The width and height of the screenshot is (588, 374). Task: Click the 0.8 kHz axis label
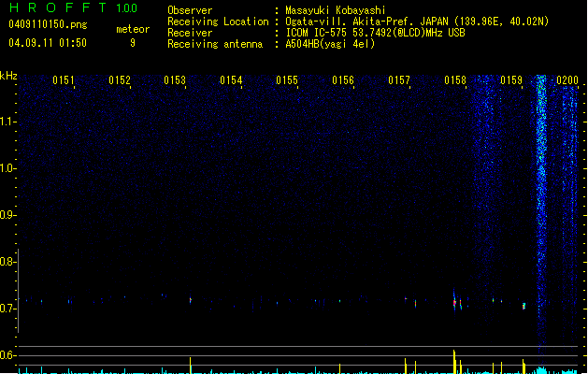click(7, 262)
